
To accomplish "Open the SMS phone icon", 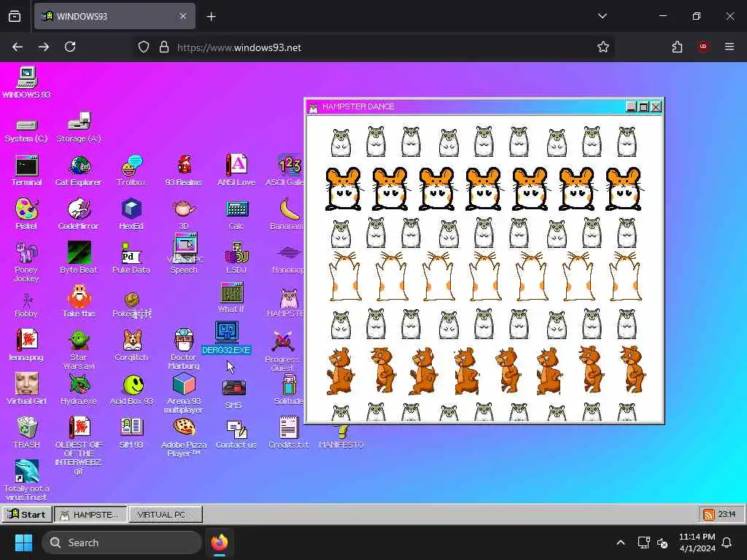I will pos(233,394).
